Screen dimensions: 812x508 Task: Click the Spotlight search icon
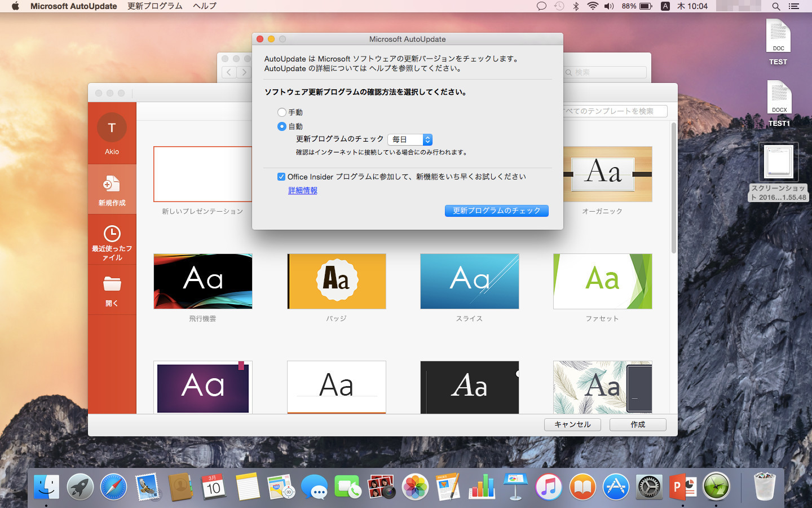[776, 6]
